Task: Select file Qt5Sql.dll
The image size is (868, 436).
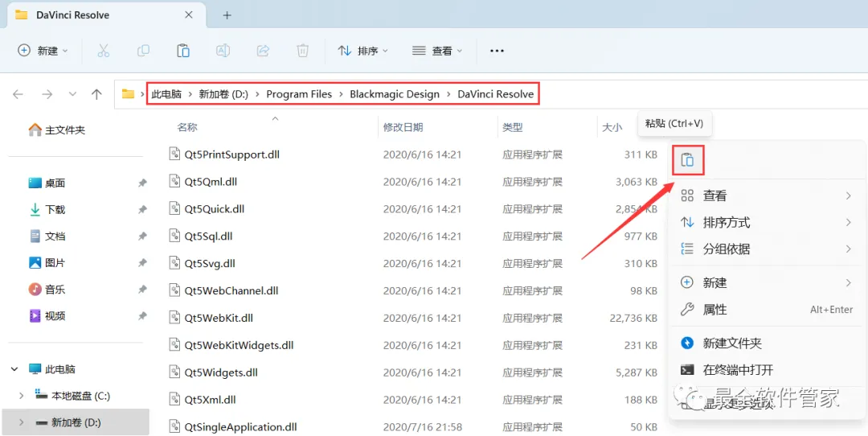Action: 208,236
